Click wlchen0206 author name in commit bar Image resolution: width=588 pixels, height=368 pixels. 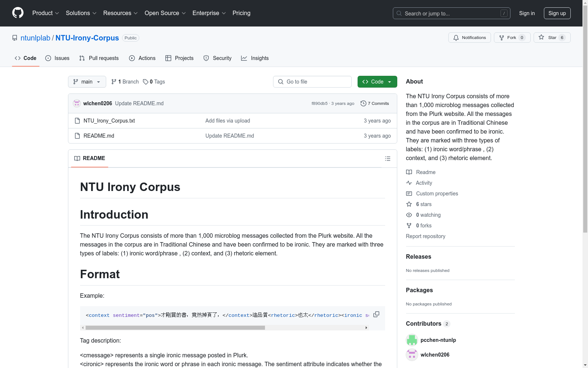click(98, 103)
